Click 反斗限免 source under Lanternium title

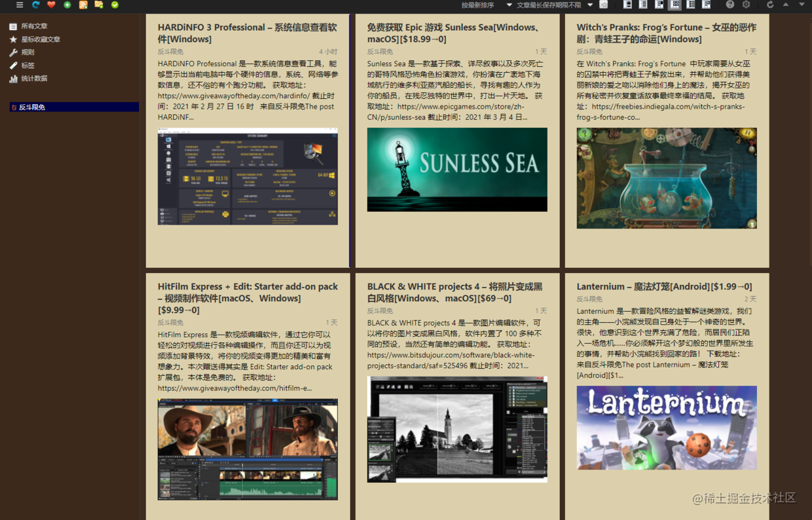pyautogui.click(x=589, y=299)
